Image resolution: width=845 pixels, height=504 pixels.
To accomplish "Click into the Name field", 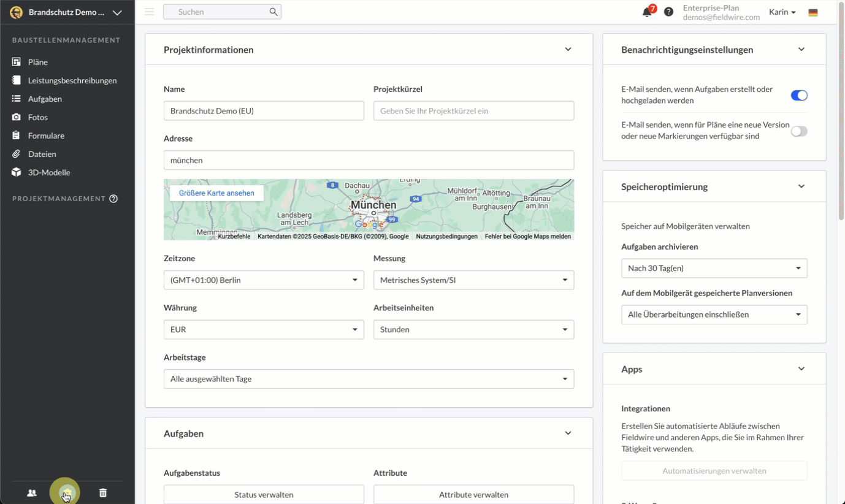I will coord(264,111).
